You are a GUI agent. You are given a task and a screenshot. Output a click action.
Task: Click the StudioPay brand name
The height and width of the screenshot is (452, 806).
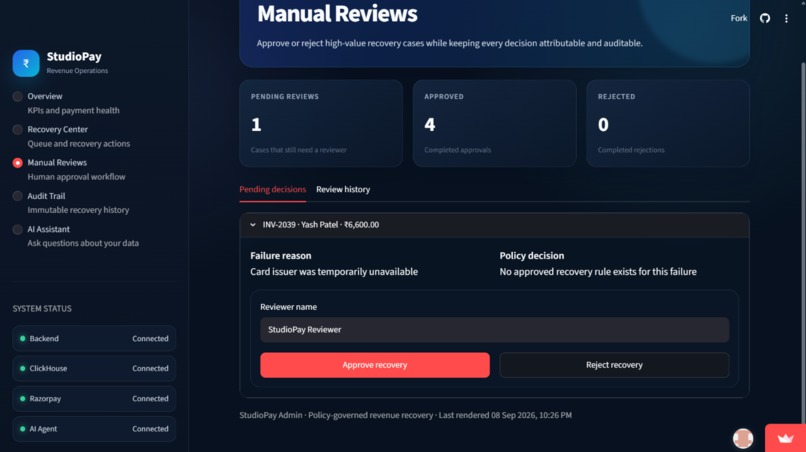click(x=74, y=57)
